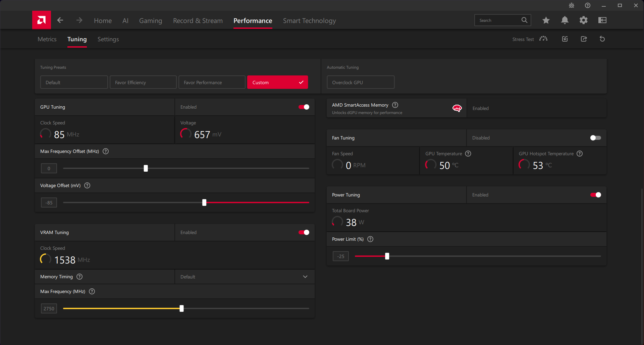Open settings gear icon

click(x=584, y=20)
